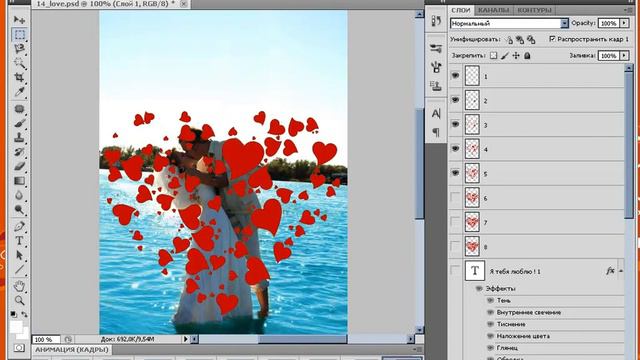Viewport: 640px width, 360px height.
Task: Click the 'Заливка' 100% input field
Action: [609, 56]
